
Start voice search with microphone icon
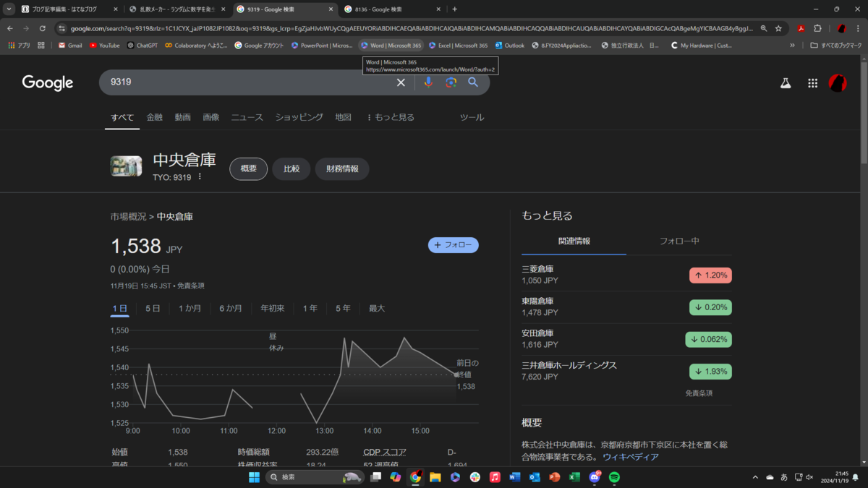428,82
